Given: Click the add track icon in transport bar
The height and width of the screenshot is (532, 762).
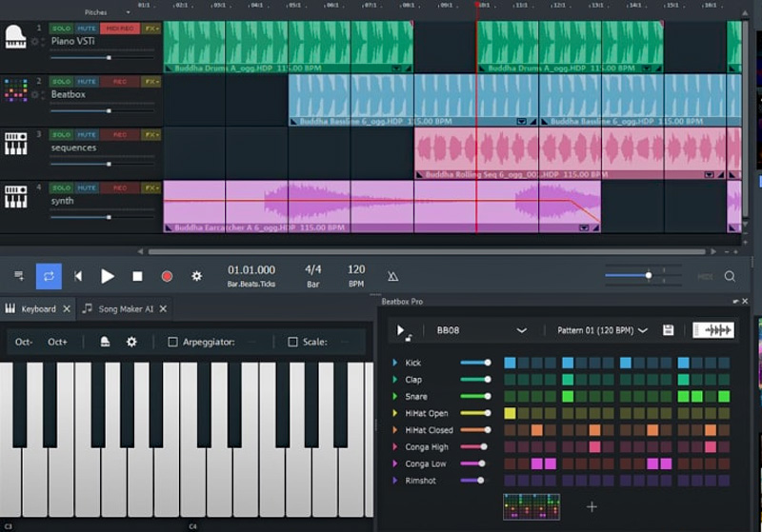Looking at the screenshot, I should click(19, 276).
